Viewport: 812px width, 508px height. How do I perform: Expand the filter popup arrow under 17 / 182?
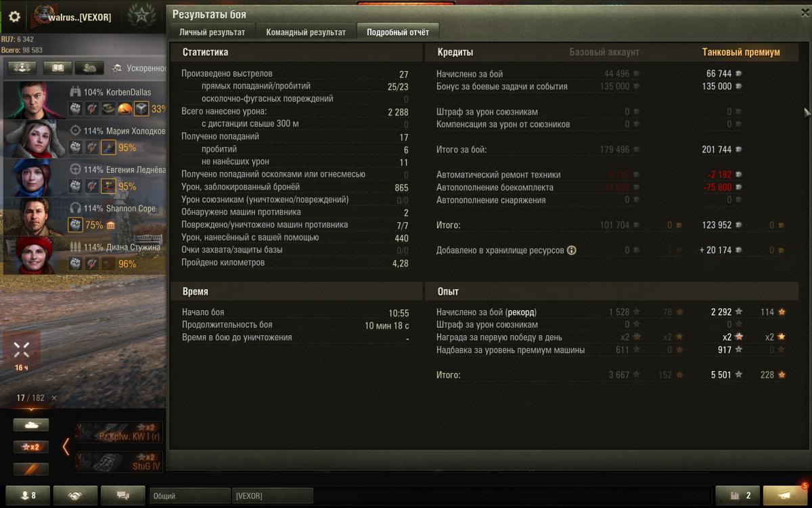click(30, 410)
